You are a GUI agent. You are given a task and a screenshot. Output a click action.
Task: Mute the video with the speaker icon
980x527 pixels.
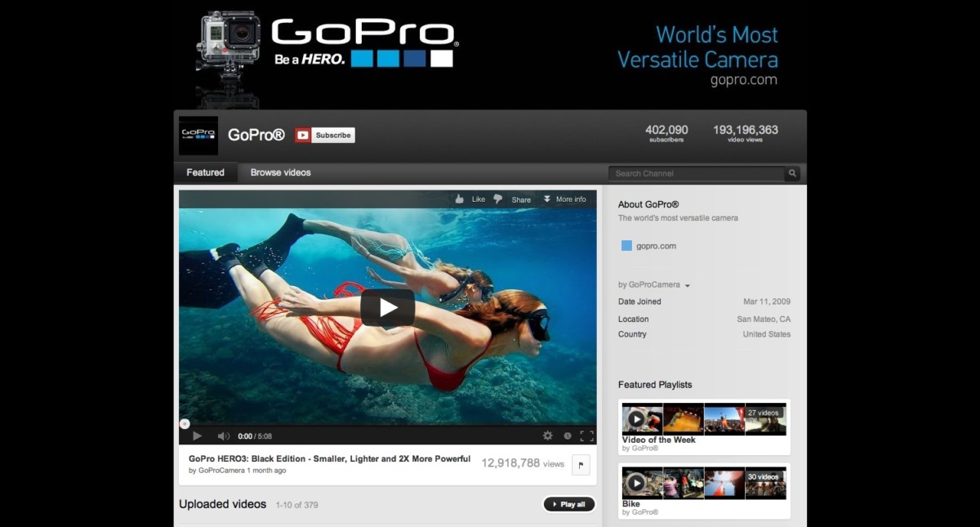223,436
